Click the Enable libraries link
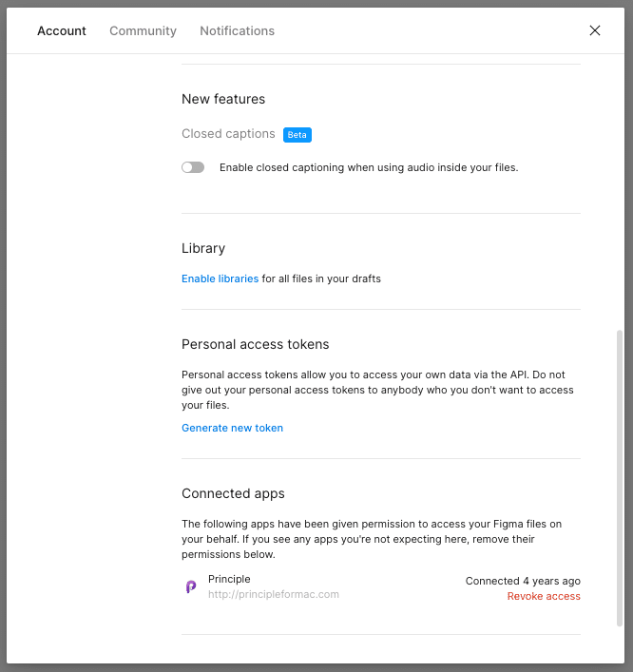The image size is (633, 672). [x=220, y=278]
